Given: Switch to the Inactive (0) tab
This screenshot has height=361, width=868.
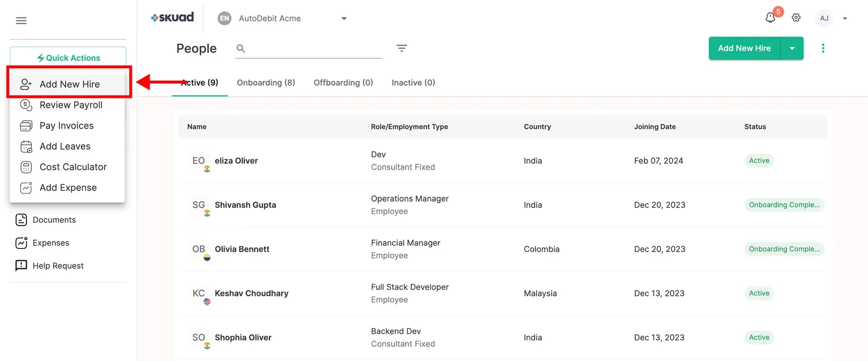Looking at the screenshot, I should point(413,82).
